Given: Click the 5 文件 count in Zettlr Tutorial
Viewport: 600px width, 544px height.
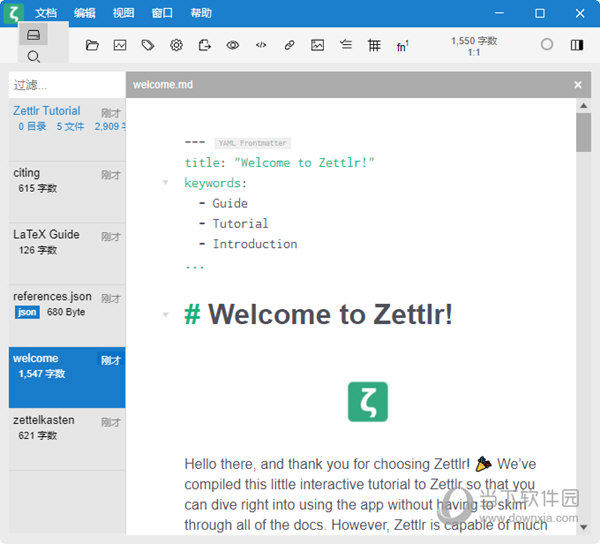Looking at the screenshot, I should (70, 126).
